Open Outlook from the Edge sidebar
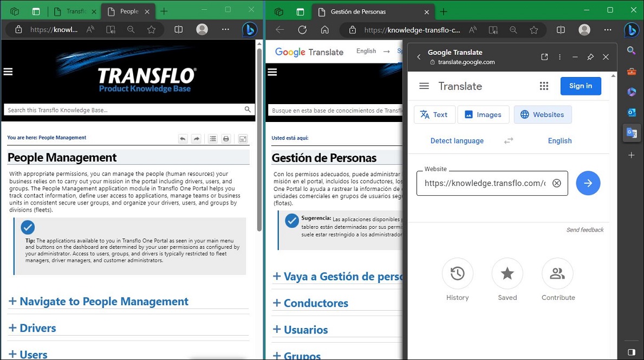The image size is (644, 360). (x=631, y=112)
